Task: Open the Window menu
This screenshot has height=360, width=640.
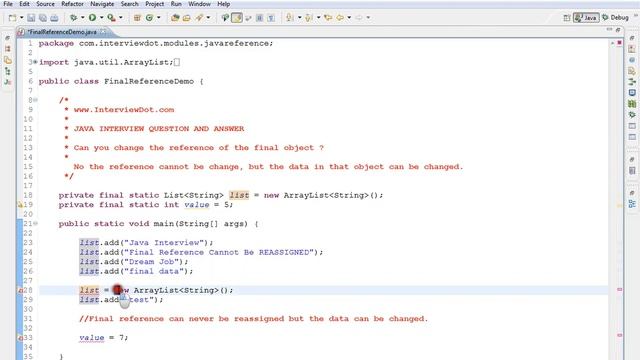Action: pyautogui.click(x=199, y=4)
